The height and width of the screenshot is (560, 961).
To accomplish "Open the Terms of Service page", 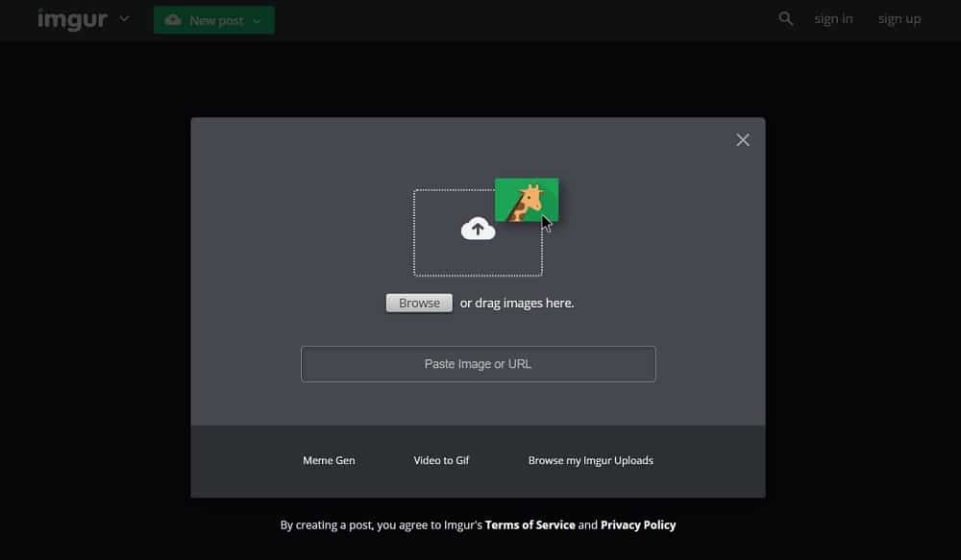I will [530, 524].
